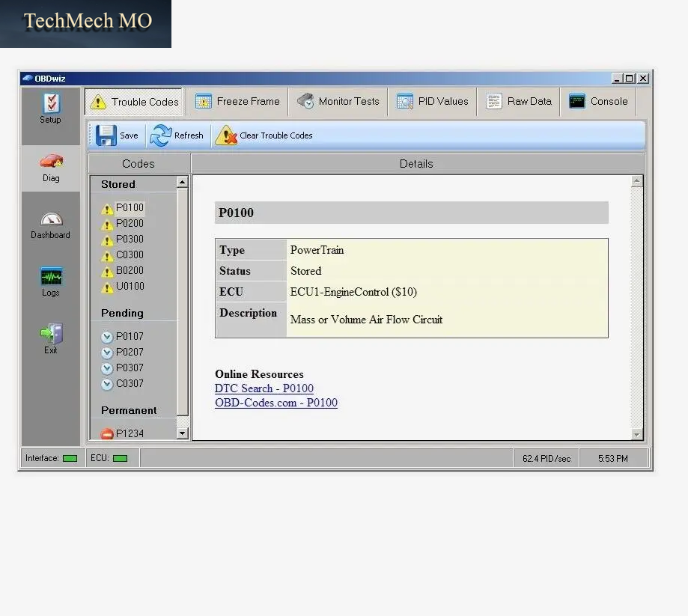The height and width of the screenshot is (616, 688).
Task: Click the details pane scroll-up arrow
Action: tap(636, 181)
